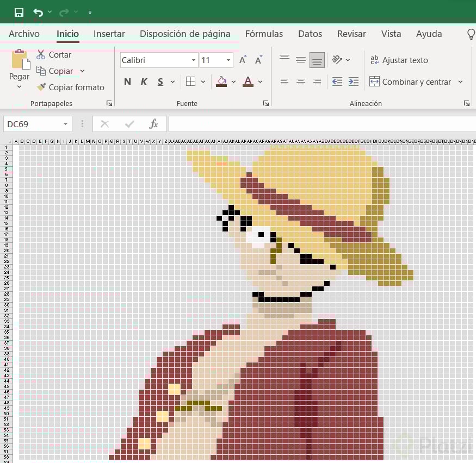Click the lightbulb Tell Me icon
This screenshot has width=476, height=463.
pos(471,34)
